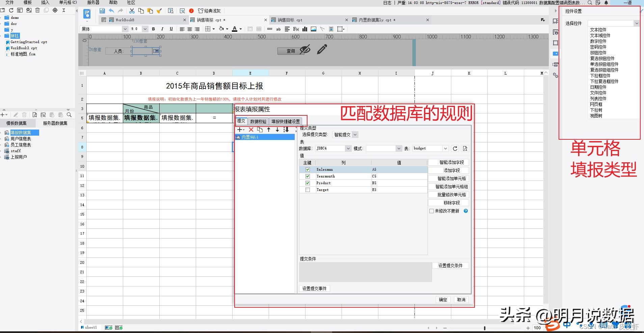The height and width of the screenshot is (333, 644).
Task: Open the font color A picker
Action: pyautogui.click(x=235, y=29)
